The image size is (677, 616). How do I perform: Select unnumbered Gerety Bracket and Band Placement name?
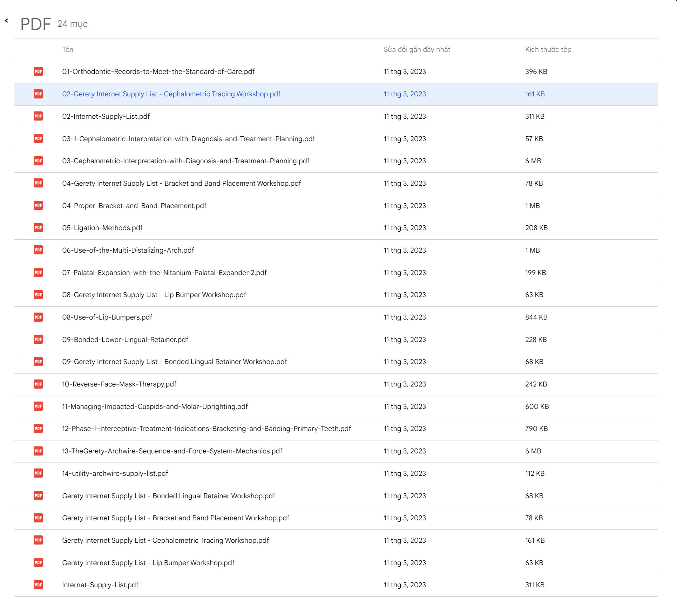(176, 518)
